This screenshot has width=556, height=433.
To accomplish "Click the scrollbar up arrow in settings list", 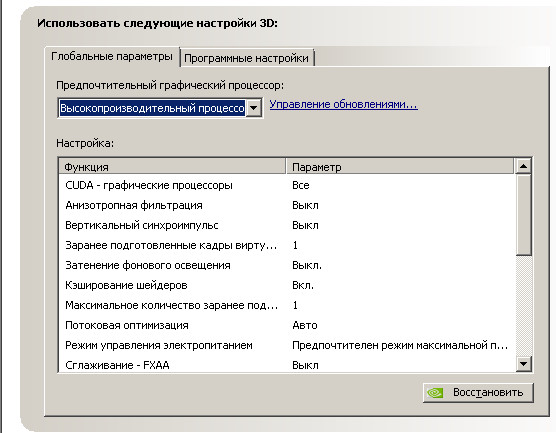I will pyautogui.click(x=523, y=166).
